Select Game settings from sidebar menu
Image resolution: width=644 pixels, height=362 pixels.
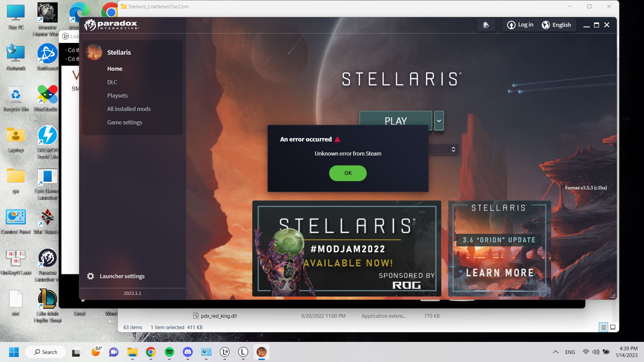[x=124, y=122]
